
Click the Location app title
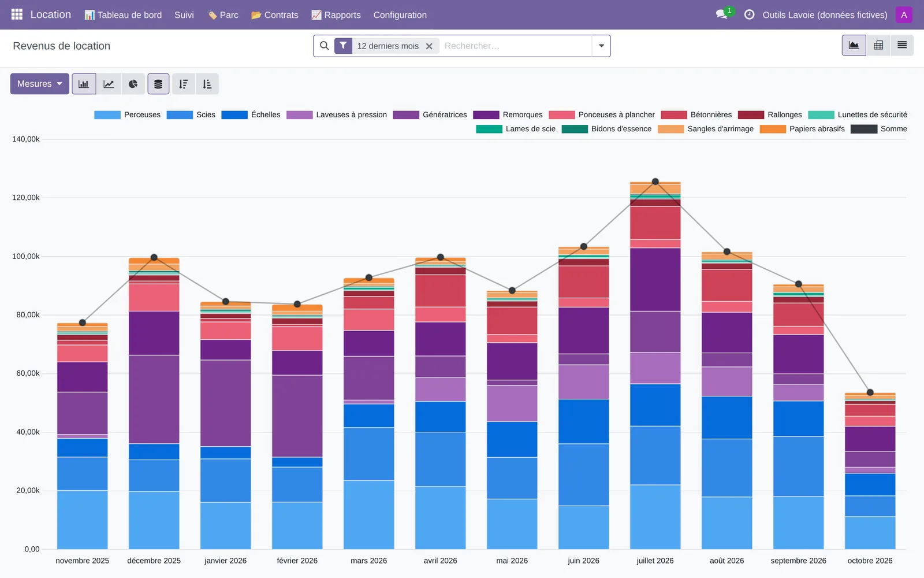pos(51,14)
